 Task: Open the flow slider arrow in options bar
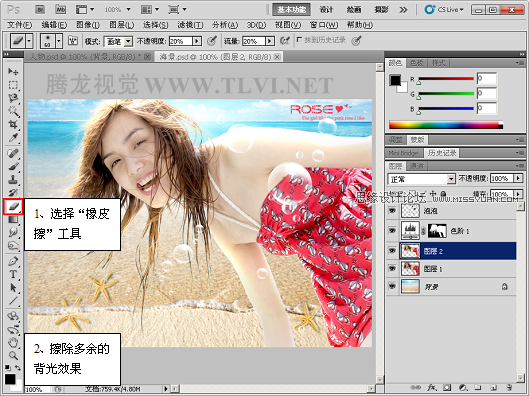(x=270, y=41)
